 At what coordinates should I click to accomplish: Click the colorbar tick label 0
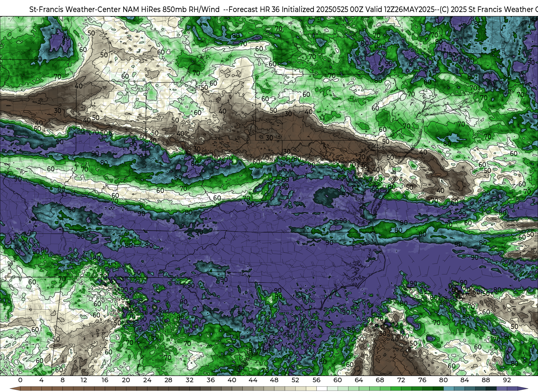[20, 380]
